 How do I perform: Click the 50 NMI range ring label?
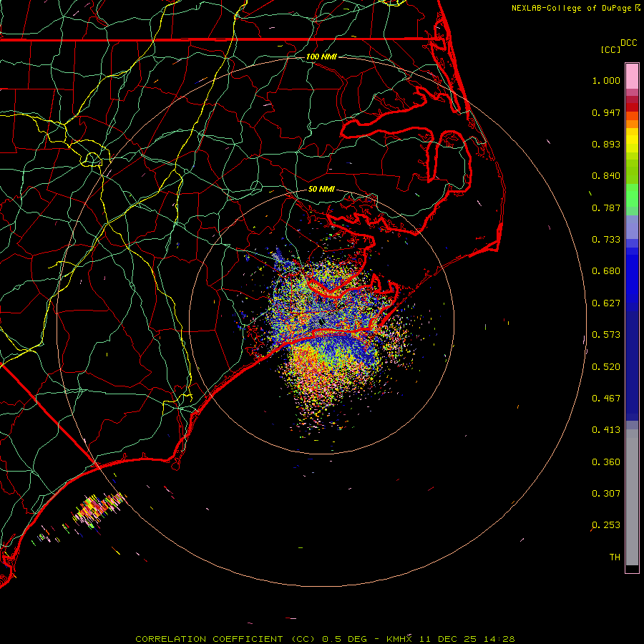coord(321,189)
